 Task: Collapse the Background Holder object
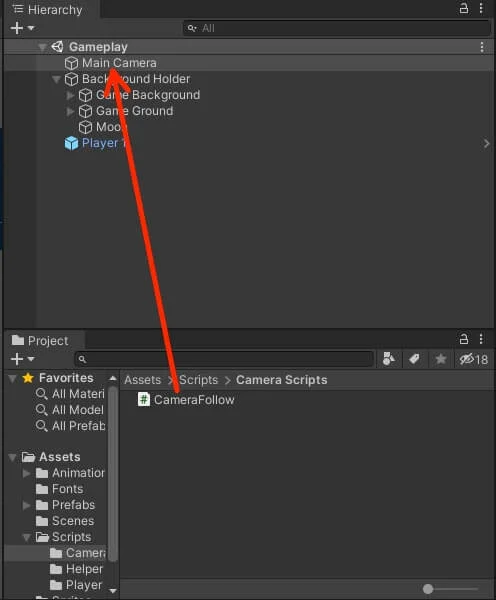[56, 79]
